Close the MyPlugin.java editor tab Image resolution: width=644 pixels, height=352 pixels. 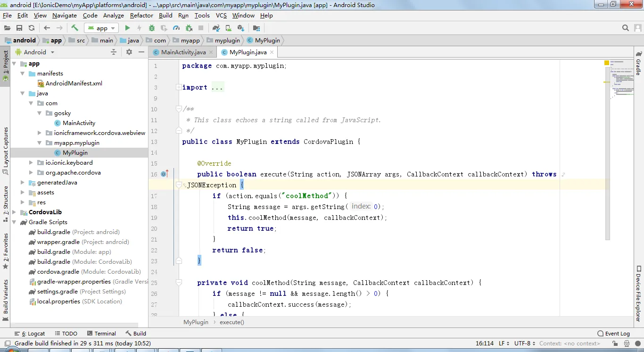coord(272,52)
